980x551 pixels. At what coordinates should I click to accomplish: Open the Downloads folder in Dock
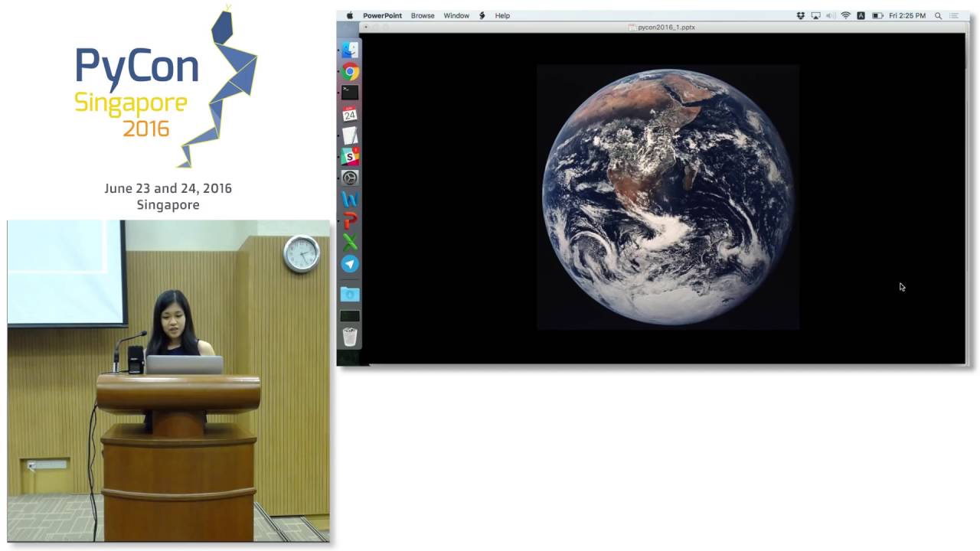pyautogui.click(x=350, y=294)
